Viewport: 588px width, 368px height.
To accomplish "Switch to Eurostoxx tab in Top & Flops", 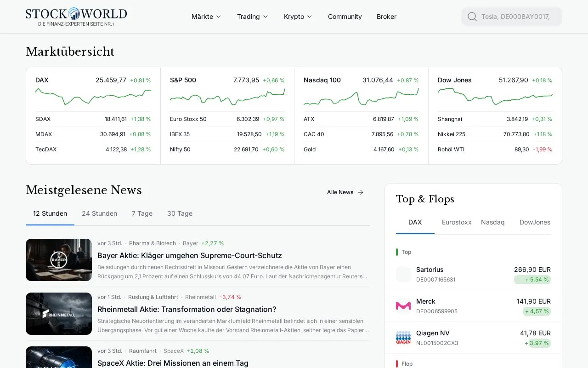I will point(457,222).
